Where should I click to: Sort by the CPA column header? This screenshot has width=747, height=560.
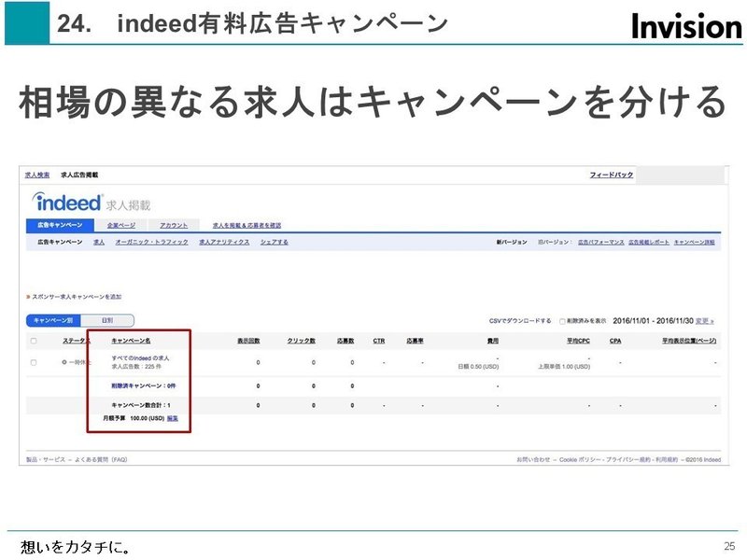point(615,341)
